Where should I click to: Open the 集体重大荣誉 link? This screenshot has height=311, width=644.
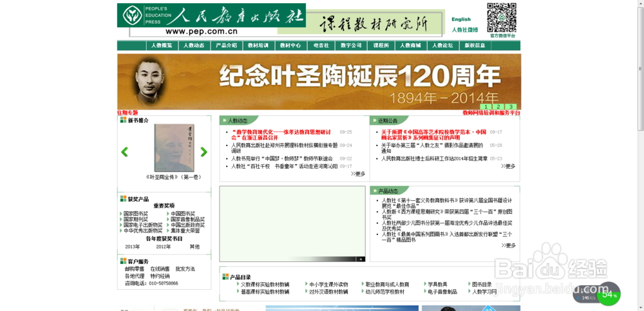point(185,231)
